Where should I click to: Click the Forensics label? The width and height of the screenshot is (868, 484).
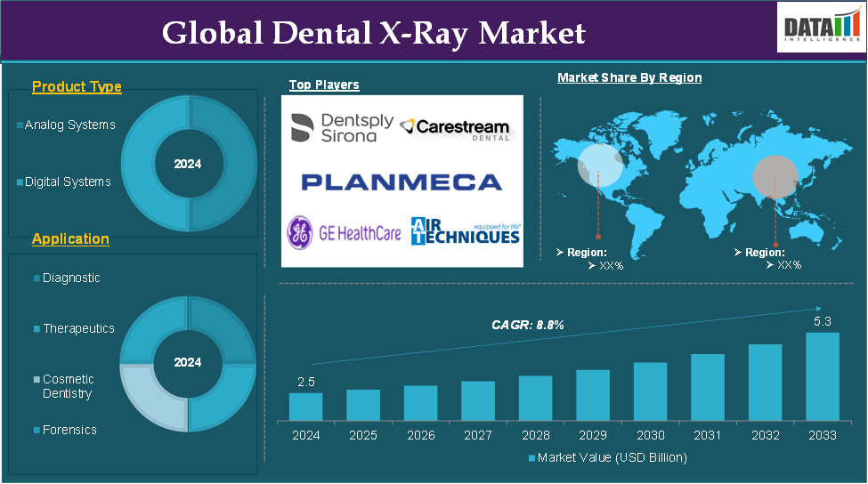point(69,431)
